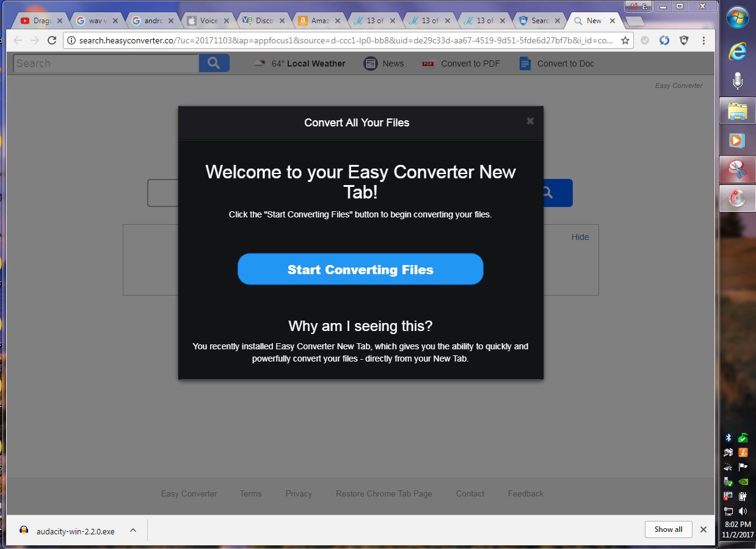Close the active New tab
The width and height of the screenshot is (756, 549).
[612, 21]
